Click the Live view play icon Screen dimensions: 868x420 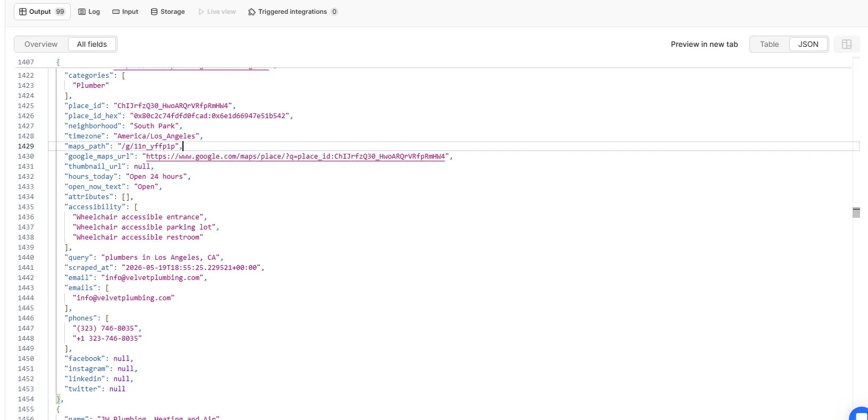[202, 12]
